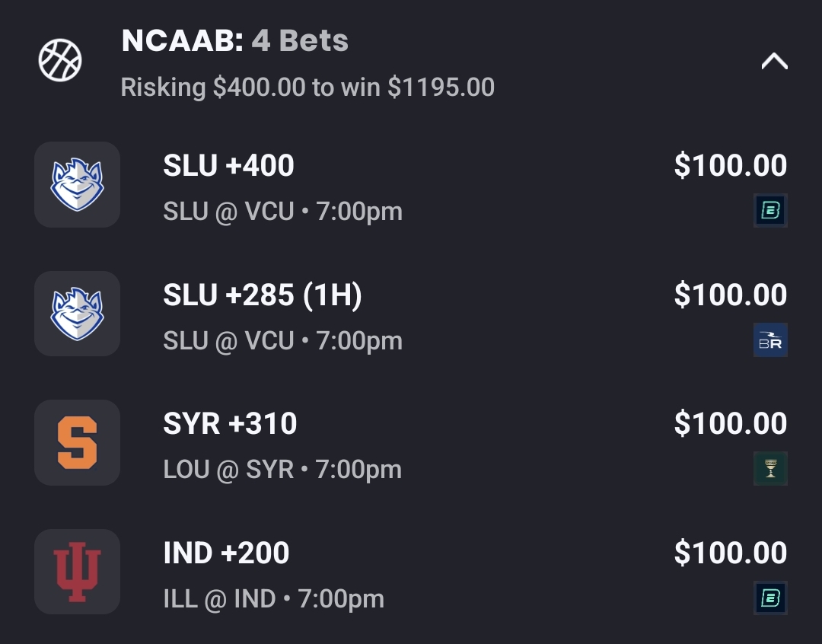Click the basketball icon next to NCAAB
This screenshot has width=822, height=644.
(x=60, y=60)
